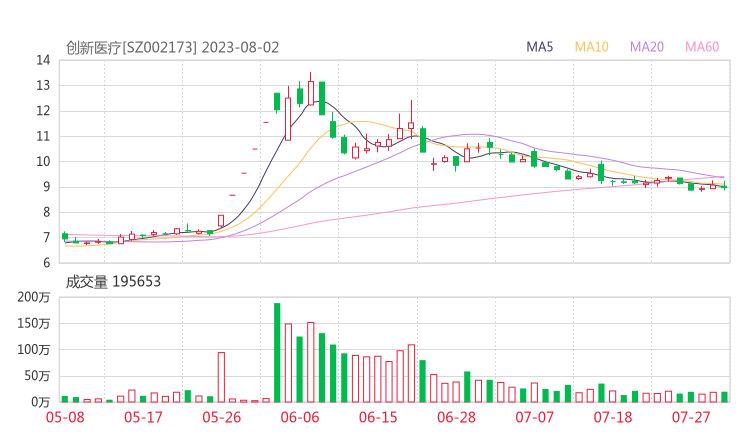Click the price axis label 10

pyautogui.click(x=43, y=161)
